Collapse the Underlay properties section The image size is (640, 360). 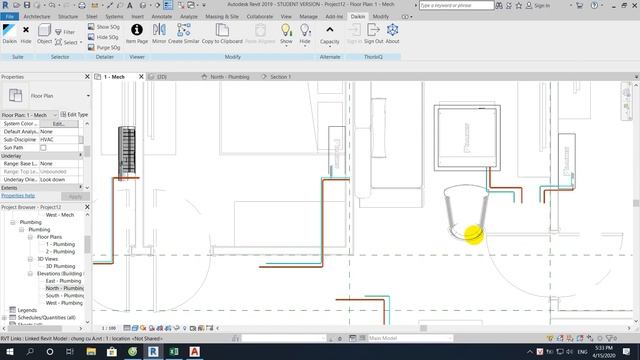click(80, 156)
